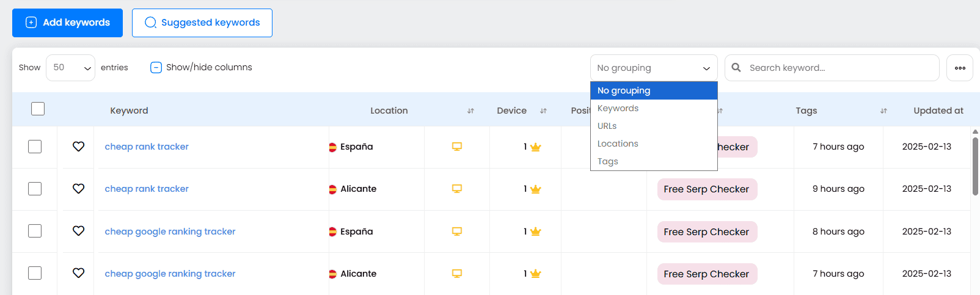
Task: Check the box for España cheap rank tracker
Action: click(35, 147)
